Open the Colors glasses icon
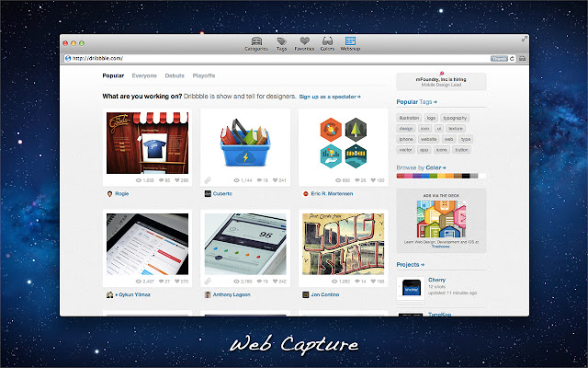The height and width of the screenshot is (368, 588). coord(327,43)
